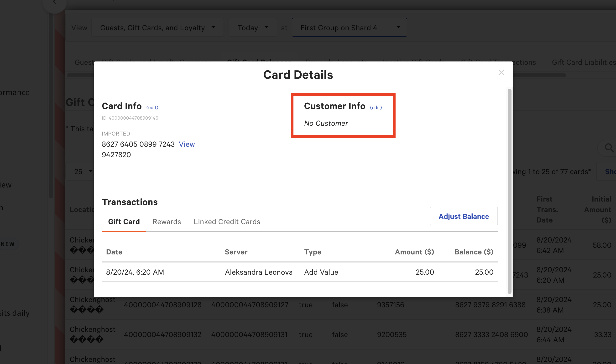Screen dimensions: 616x364
Task: Click edit next to Card Info
Action: 152,107
